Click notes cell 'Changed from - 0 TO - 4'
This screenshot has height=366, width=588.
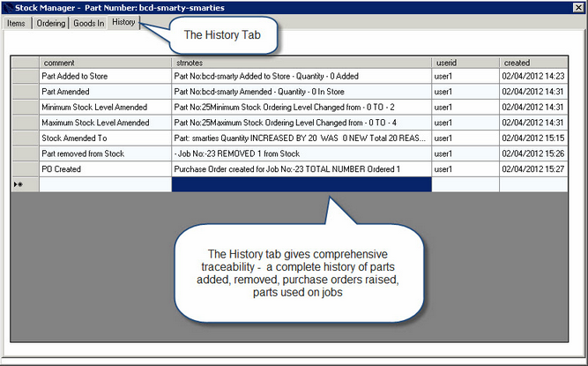click(x=301, y=123)
